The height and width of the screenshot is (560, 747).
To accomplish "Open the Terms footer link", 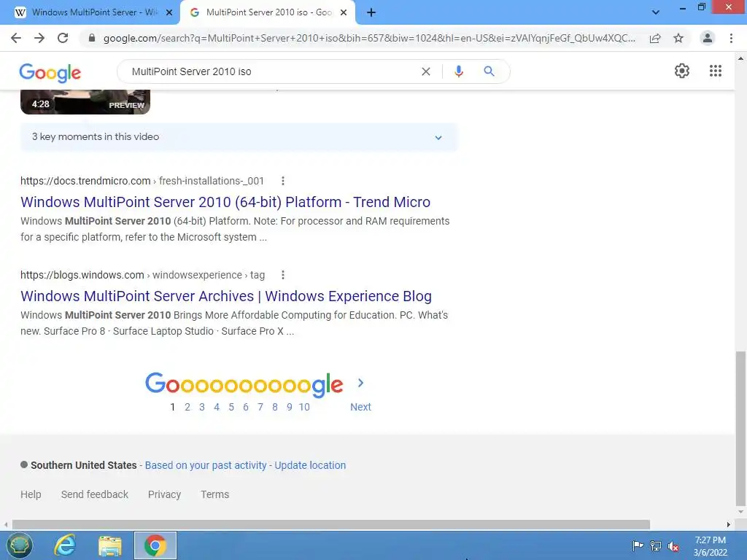I will click(215, 494).
